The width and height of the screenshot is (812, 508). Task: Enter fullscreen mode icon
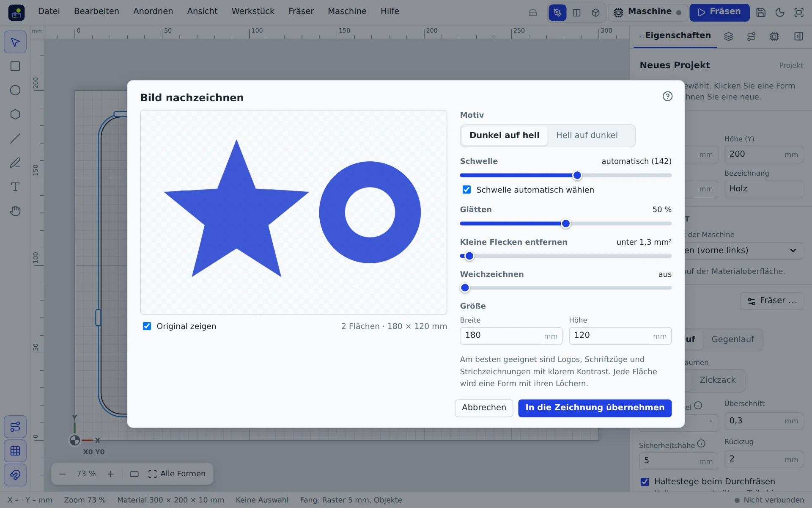click(x=799, y=13)
